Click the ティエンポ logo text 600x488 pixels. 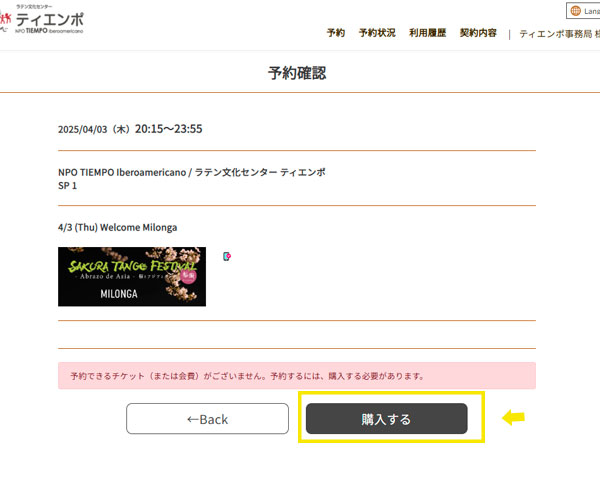pyautogui.click(x=50, y=19)
